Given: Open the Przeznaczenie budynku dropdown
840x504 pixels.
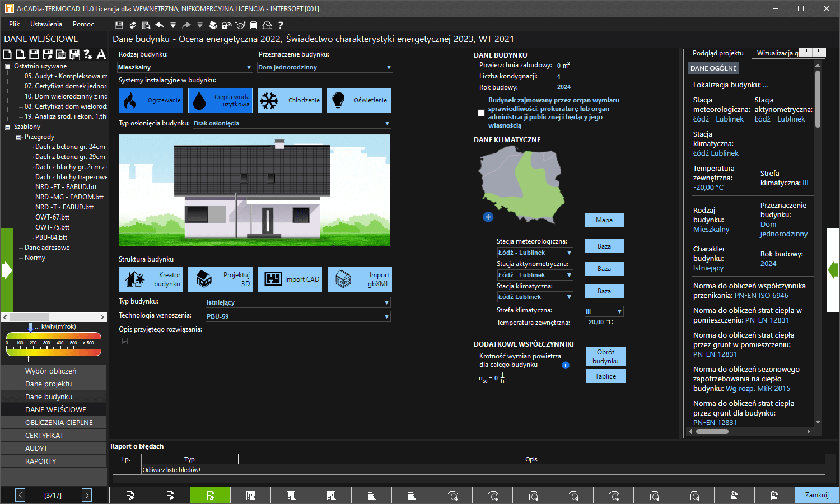Looking at the screenshot, I should [325, 67].
